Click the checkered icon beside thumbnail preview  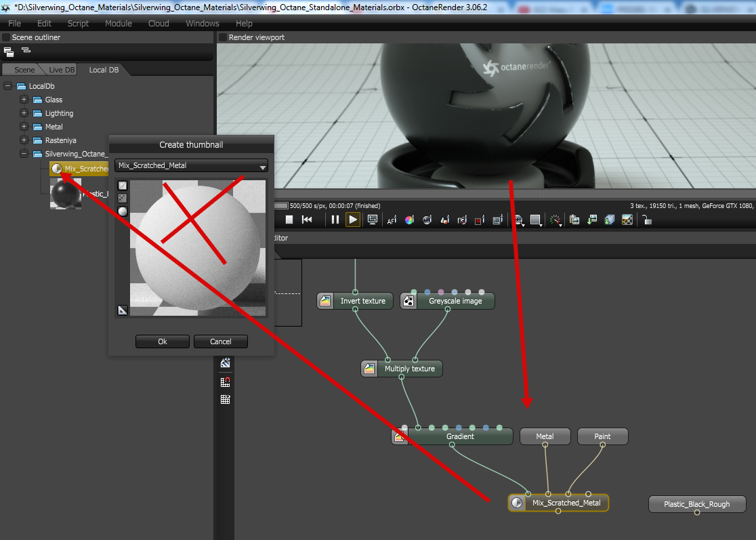pyautogui.click(x=123, y=198)
